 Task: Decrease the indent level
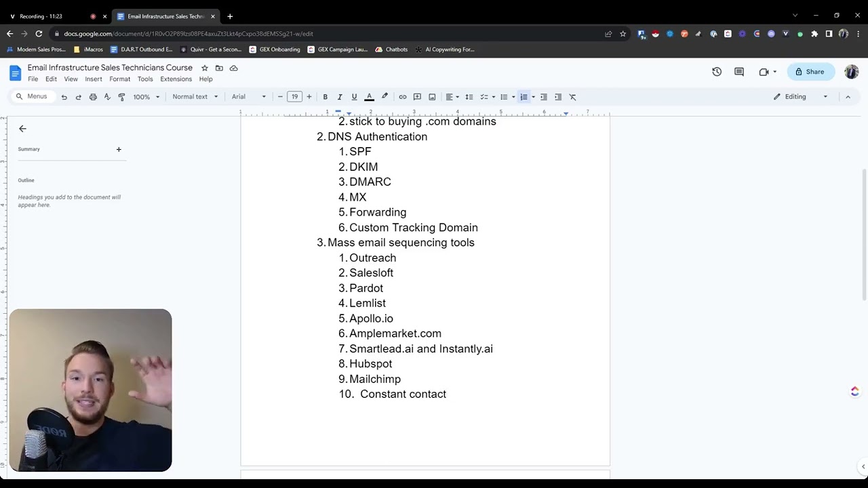tap(543, 97)
